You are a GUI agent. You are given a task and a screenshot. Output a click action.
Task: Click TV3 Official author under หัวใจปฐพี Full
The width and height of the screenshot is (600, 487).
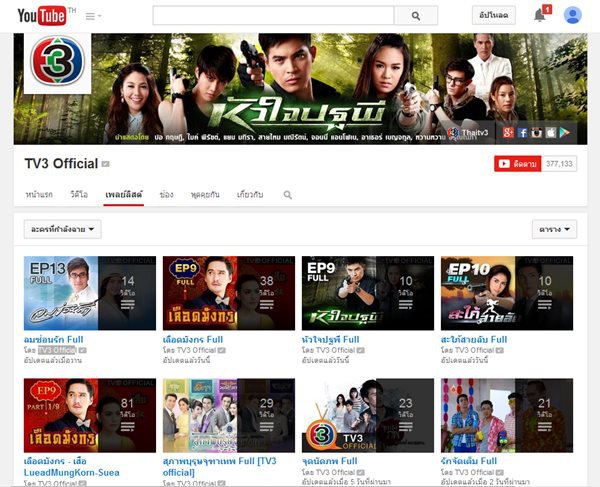335,350
